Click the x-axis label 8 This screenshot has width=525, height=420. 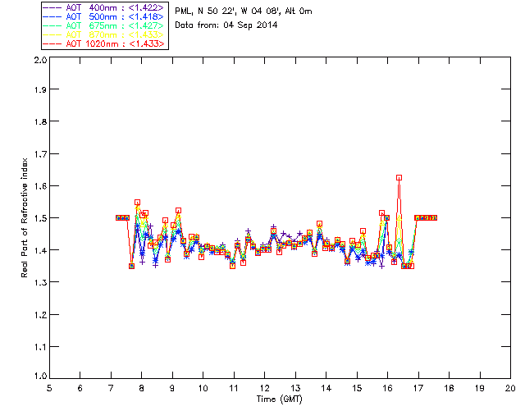pyautogui.click(x=142, y=388)
